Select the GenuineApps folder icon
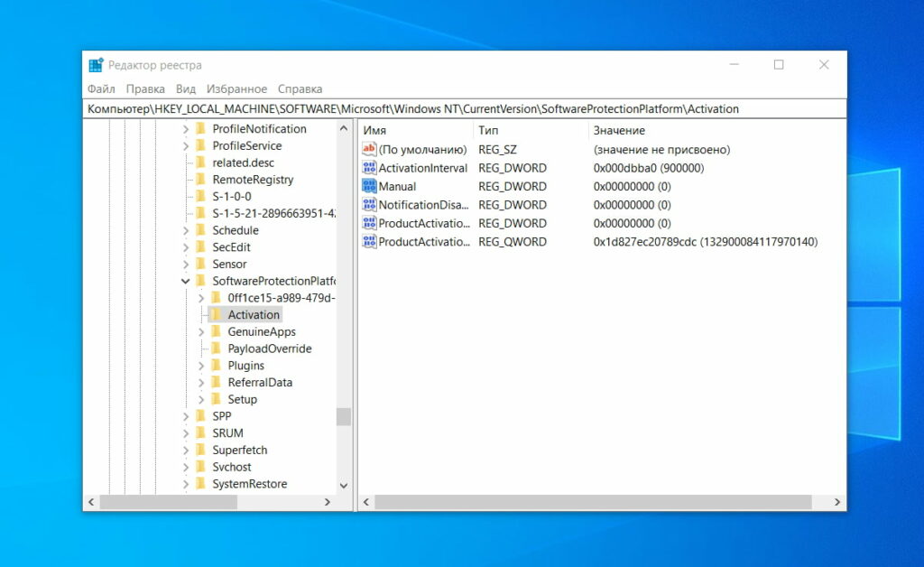The height and width of the screenshot is (567, 924). 218,331
